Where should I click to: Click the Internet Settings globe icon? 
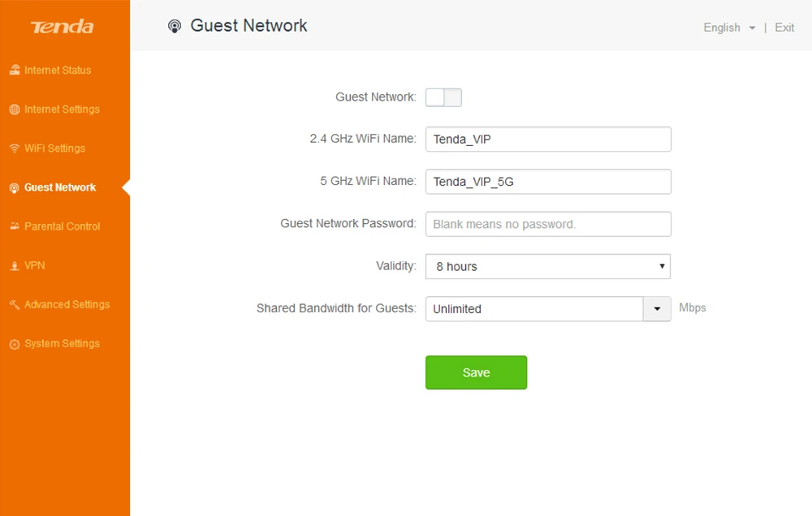(15, 110)
